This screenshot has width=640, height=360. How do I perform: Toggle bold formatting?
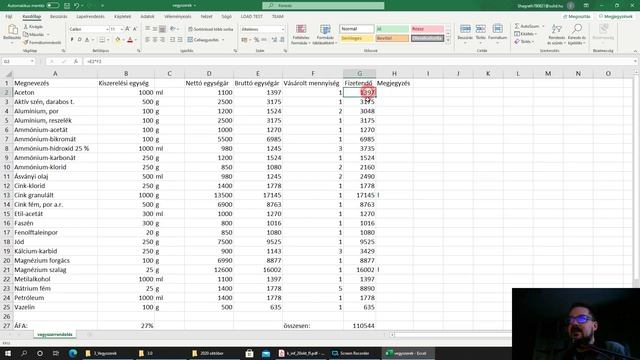tap(72, 40)
